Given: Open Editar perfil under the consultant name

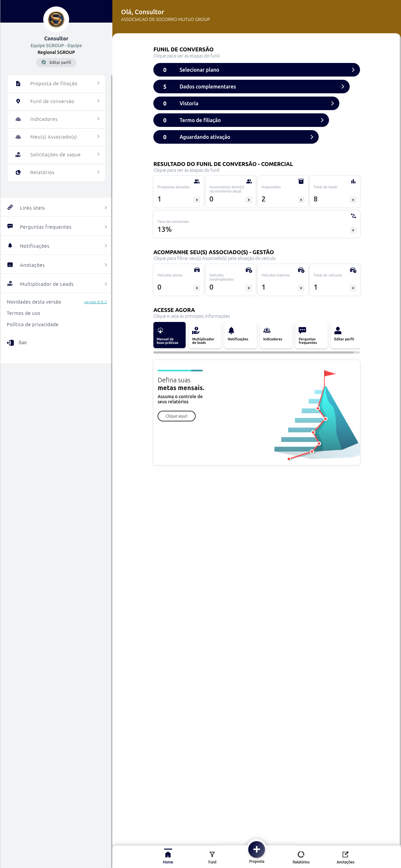Looking at the screenshot, I should [x=56, y=62].
